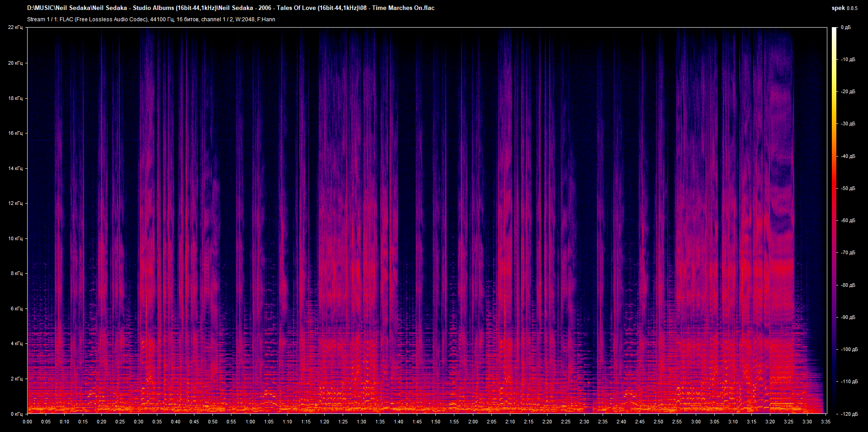Viewport: 868px width, 432px height.
Task: Click the 10 кГц frequency axis label
Action: pyautogui.click(x=15, y=238)
